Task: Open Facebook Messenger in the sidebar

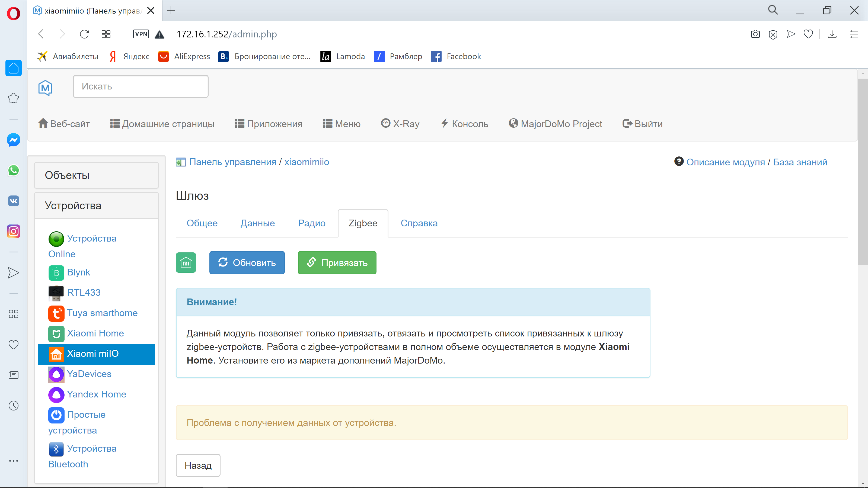Action: (14, 140)
